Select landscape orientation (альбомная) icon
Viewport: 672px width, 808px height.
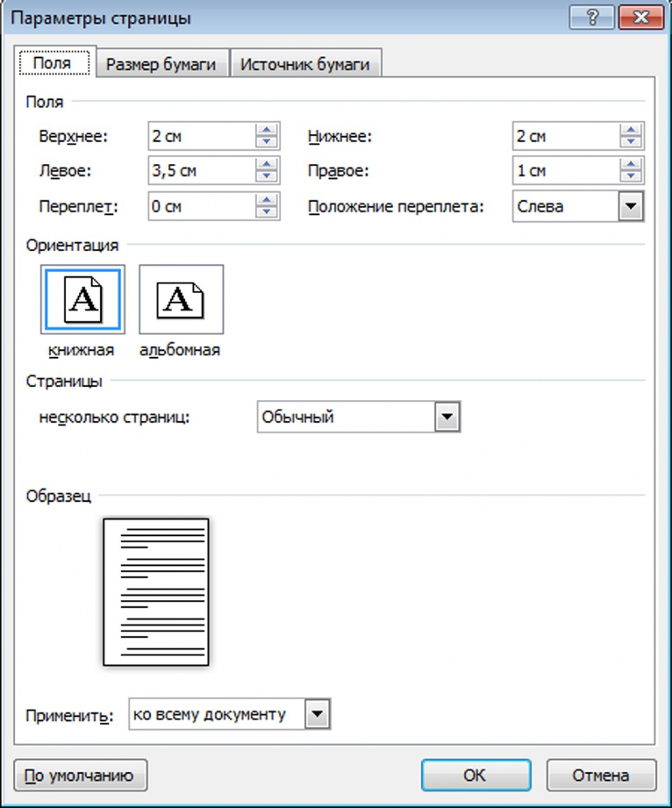click(181, 299)
